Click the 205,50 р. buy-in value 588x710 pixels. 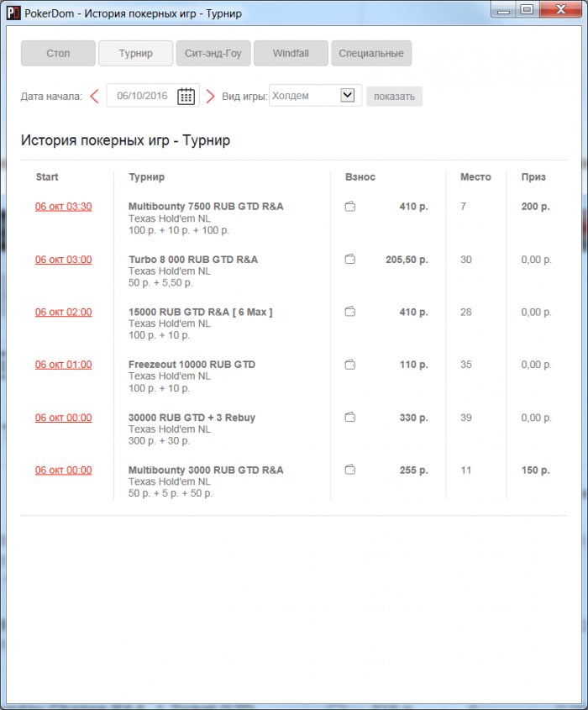tap(407, 260)
